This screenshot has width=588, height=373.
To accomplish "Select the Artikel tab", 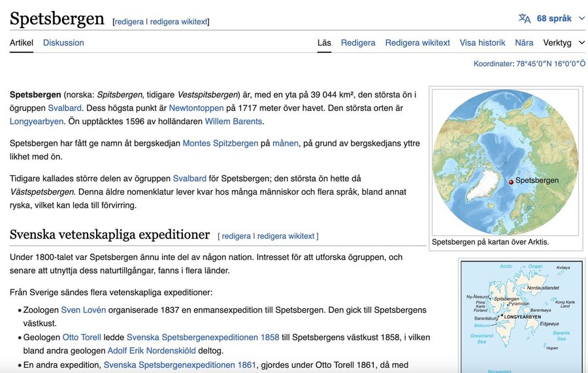I will 21,42.
